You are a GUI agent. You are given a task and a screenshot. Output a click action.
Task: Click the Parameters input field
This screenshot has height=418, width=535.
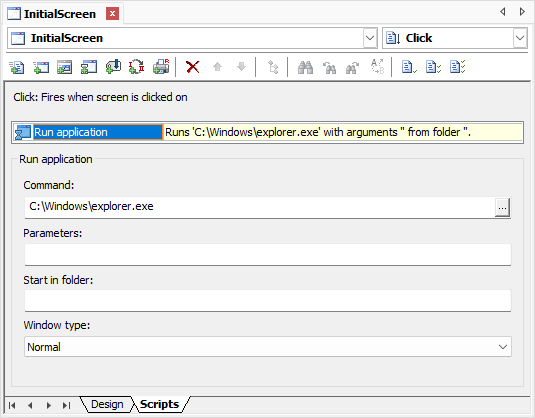[x=268, y=254]
